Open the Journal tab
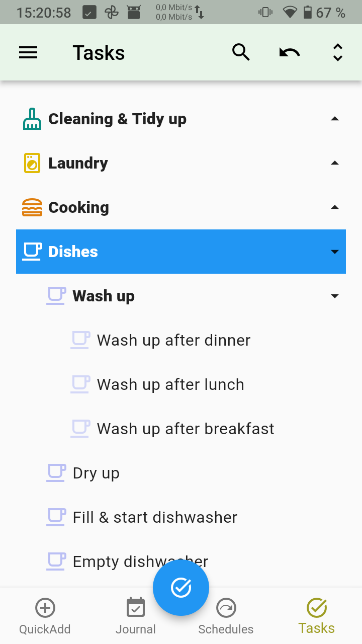 point(136,616)
